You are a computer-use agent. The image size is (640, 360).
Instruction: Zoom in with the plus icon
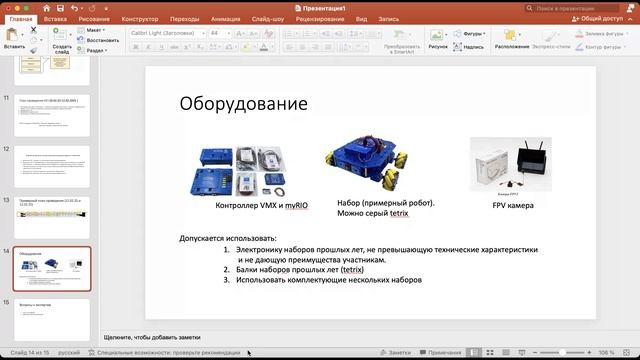[589, 352]
